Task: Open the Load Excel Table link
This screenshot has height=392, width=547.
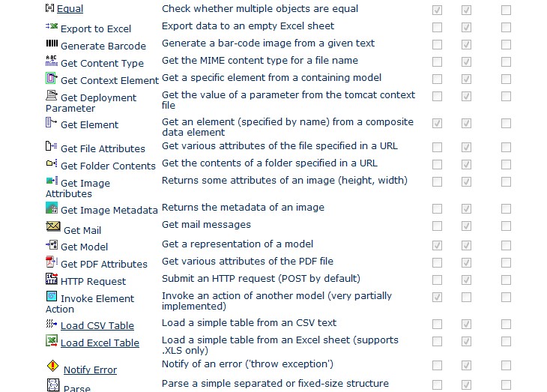Action: [x=100, y=343]
